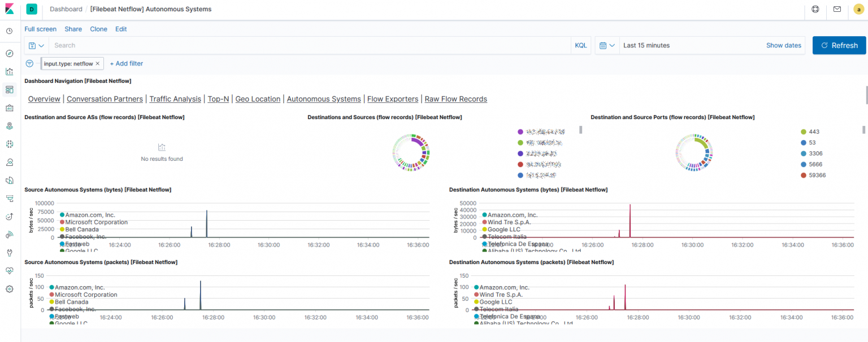Open Dev Tools via the wrench icon
The width and height of the screenshot is (868, 342).
pyautogui.click(x=9, y=252)
